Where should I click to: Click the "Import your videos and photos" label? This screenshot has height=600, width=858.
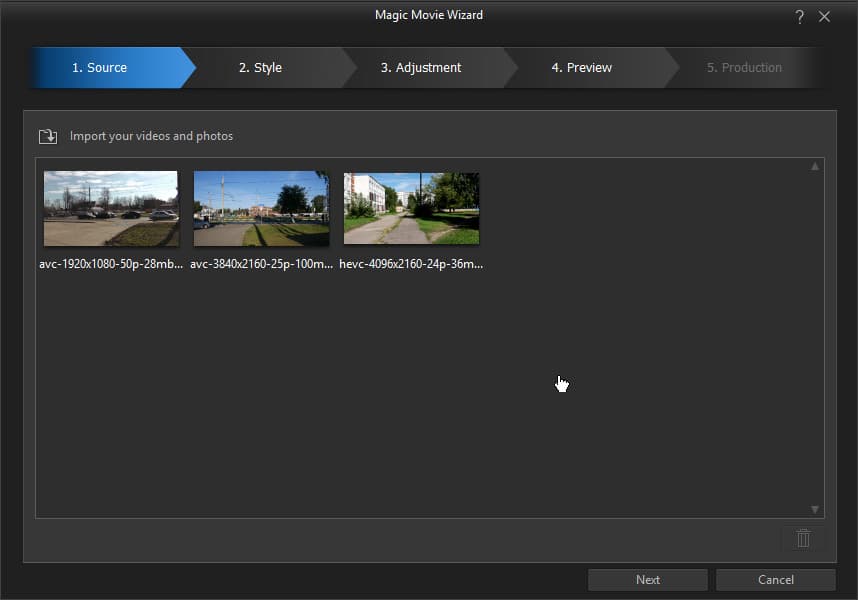point(151,136)
